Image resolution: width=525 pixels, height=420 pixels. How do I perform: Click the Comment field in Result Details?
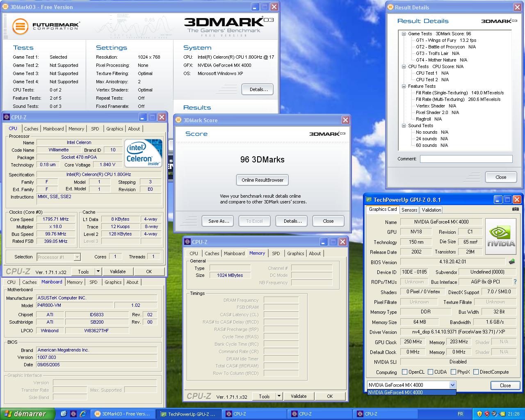[x=466, y=159]
